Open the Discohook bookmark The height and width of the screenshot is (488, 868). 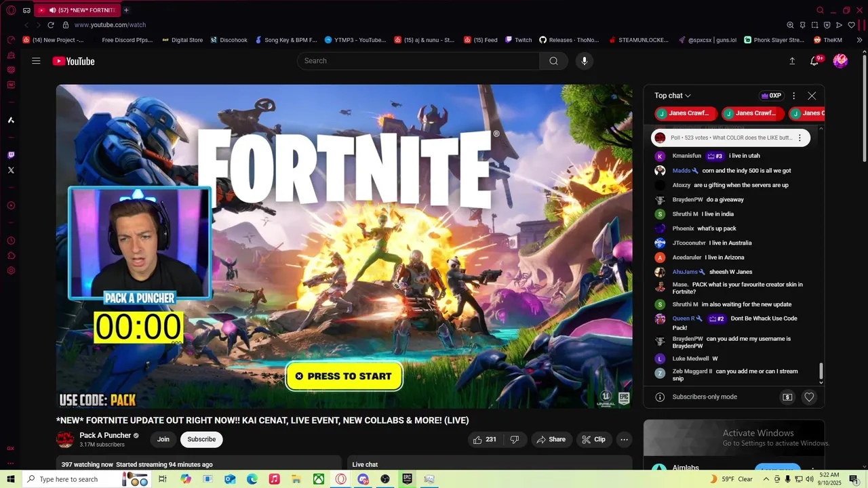(229, 40)
